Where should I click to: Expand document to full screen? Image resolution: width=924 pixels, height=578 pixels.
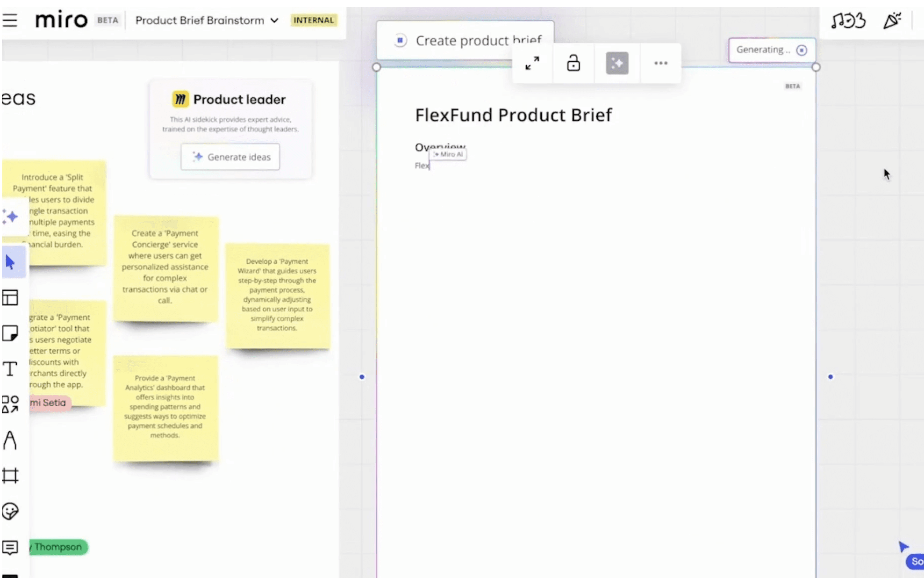(x=532, y=63)
